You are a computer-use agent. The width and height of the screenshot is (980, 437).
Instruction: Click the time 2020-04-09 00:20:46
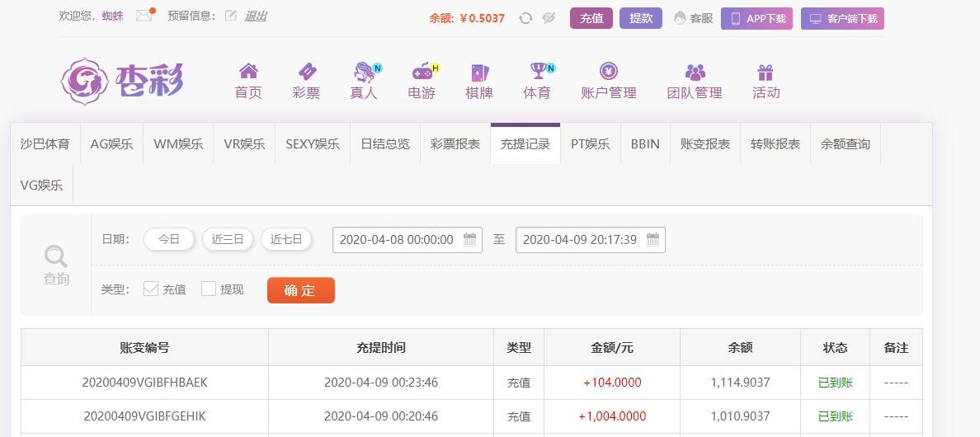[381, 416]
